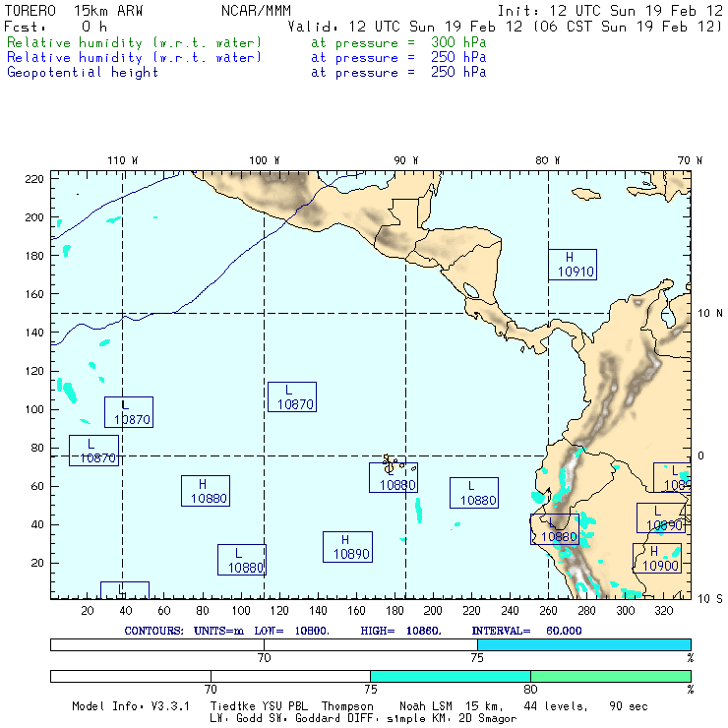This screenshot has height=728, width=728.
Task: Select the 'H 10880' high label box
Action: point(206,491)
